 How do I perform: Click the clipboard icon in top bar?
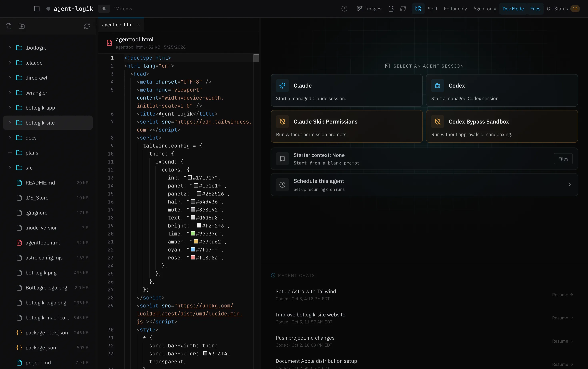point(391,9)
